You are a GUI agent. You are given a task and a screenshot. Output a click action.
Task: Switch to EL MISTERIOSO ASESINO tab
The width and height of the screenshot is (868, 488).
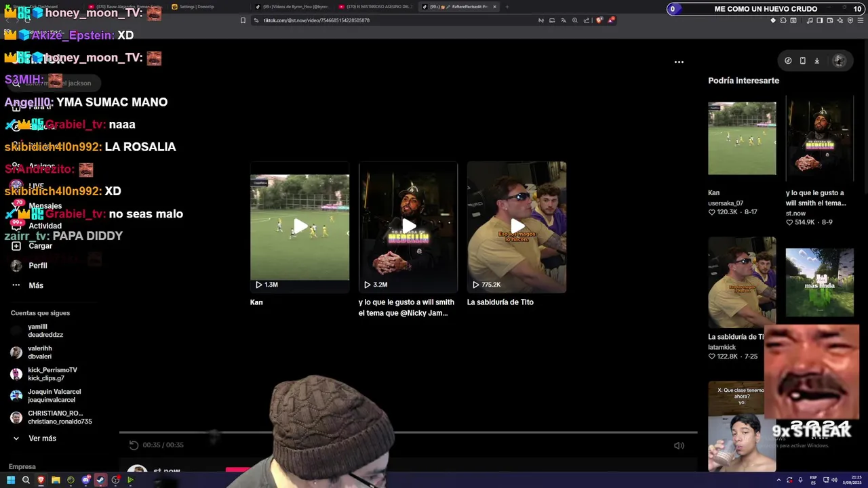(x=376, y=7)
